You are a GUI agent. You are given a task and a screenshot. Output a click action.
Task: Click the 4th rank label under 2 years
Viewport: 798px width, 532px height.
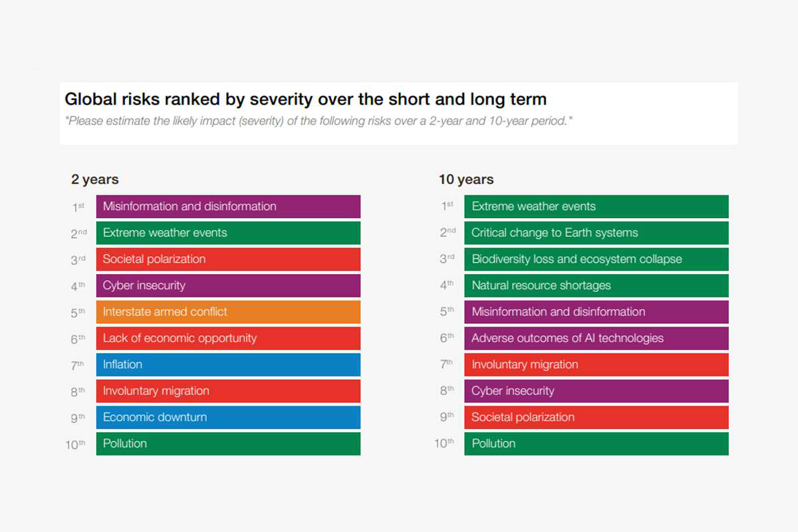point(78,286)
